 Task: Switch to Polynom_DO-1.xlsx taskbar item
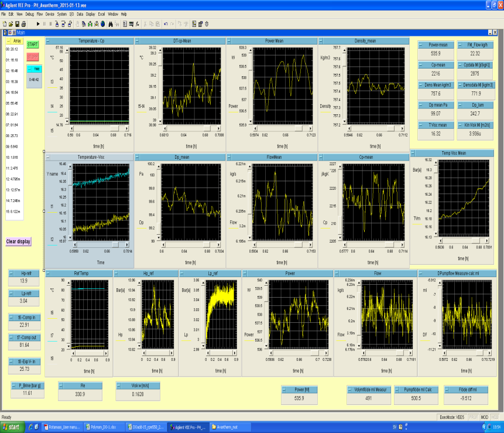[x=103, y=427]
